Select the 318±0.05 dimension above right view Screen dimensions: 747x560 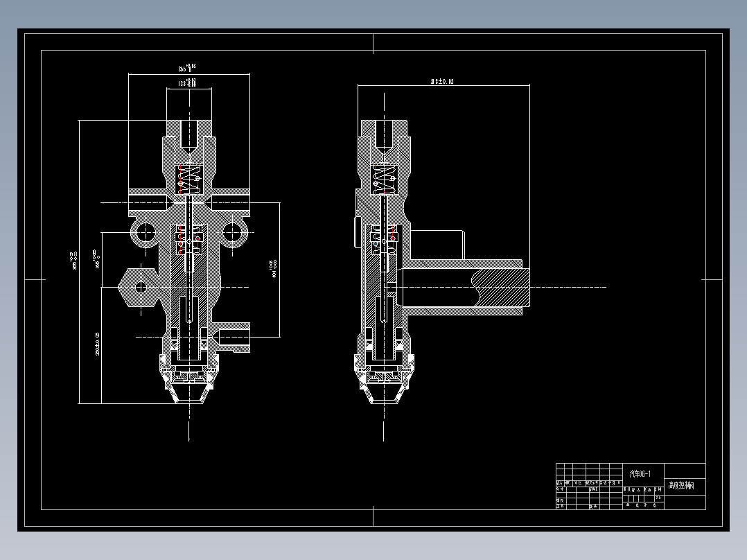click(x=441, y=82)
